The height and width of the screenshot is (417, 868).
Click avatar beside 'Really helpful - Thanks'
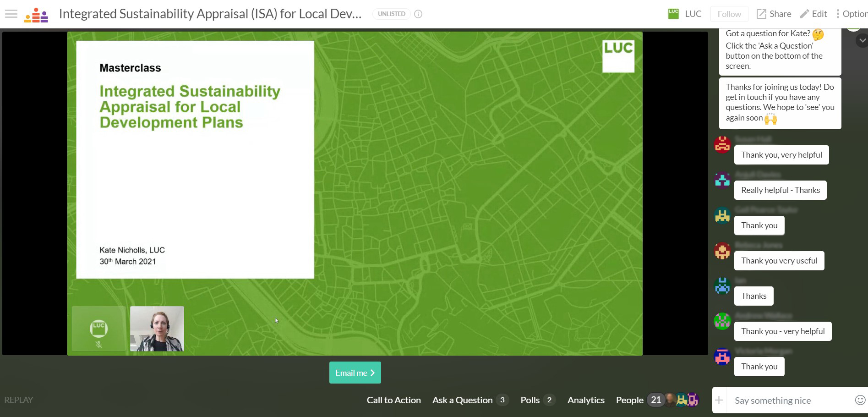click(x=722, y=180)
